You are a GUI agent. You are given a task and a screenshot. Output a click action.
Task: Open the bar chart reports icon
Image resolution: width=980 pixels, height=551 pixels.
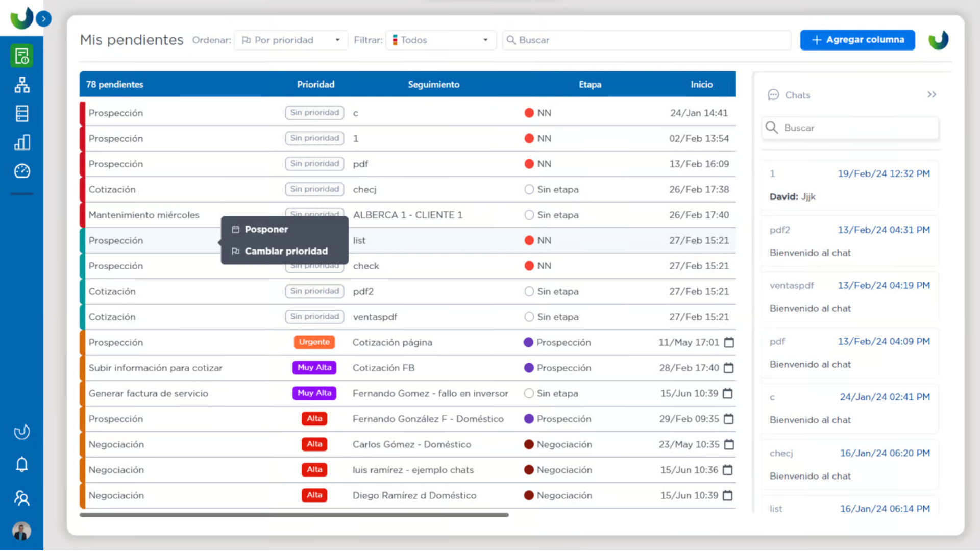click(21, 142)
